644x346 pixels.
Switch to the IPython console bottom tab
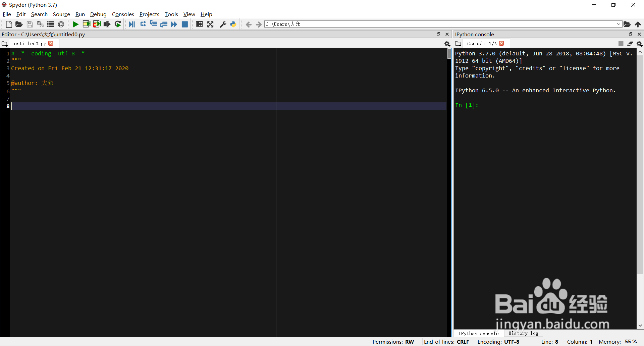click(479, 333)
